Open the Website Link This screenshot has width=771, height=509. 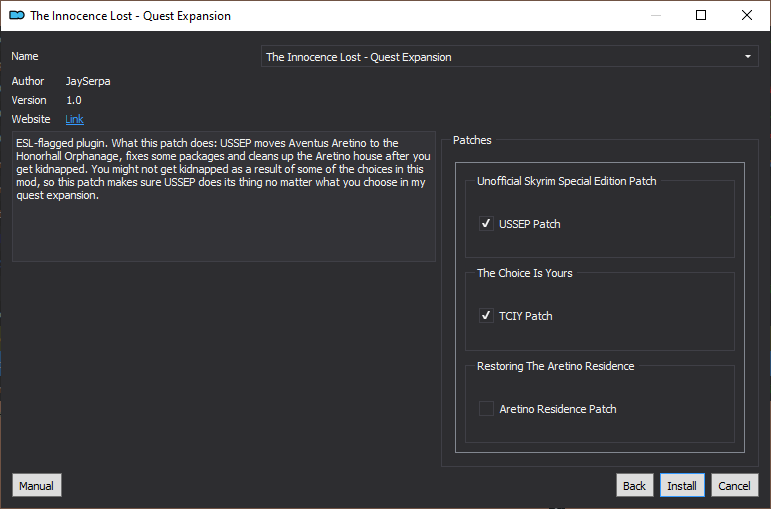point(74,119)
